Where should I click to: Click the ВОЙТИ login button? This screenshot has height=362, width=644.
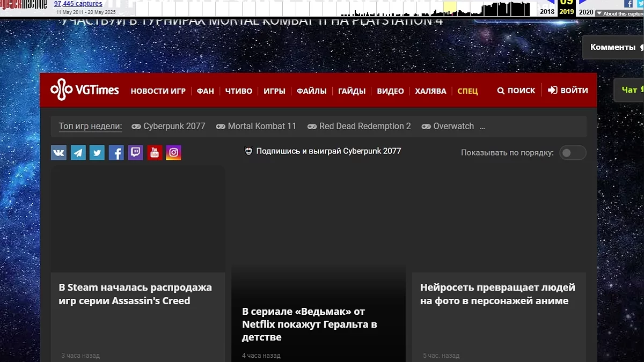click(568, 91)
